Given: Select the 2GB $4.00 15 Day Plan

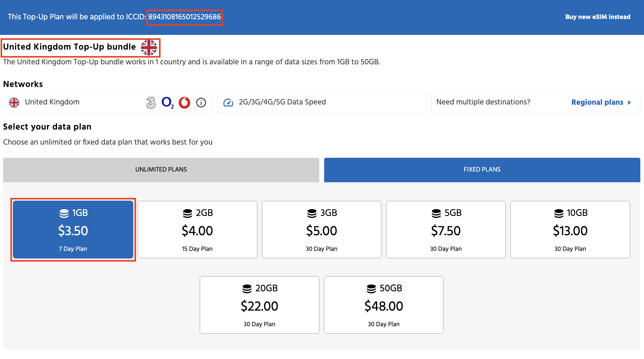Looking at the screenshot, I should point(197,230).
